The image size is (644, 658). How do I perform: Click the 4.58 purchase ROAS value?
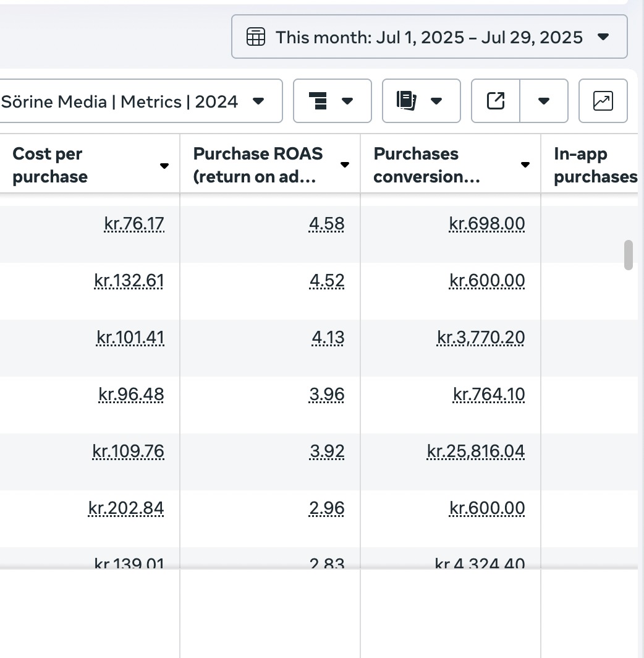click(x=326, y=224)
